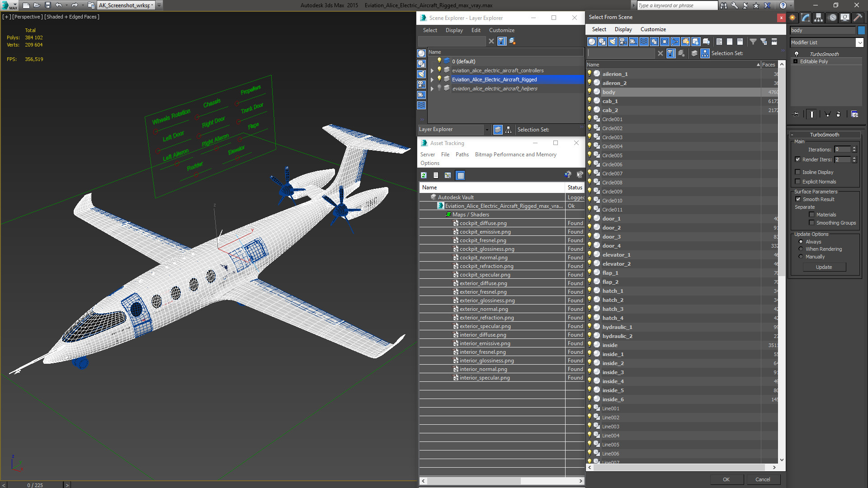Select hydraulic_1 in object list
This screenshot has height=488, width=868.
617,327
